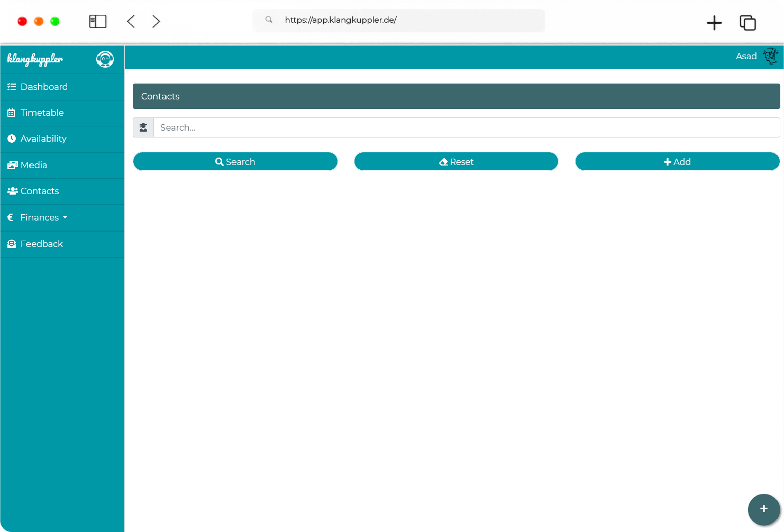This screenshot has width=784, height=532.
Task: Go back to the previous page
Action: (x=131, y=21)
